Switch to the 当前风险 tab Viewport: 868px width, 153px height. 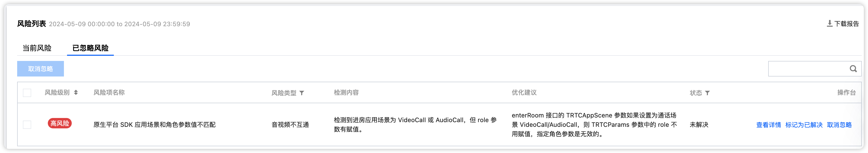point(37,48)
